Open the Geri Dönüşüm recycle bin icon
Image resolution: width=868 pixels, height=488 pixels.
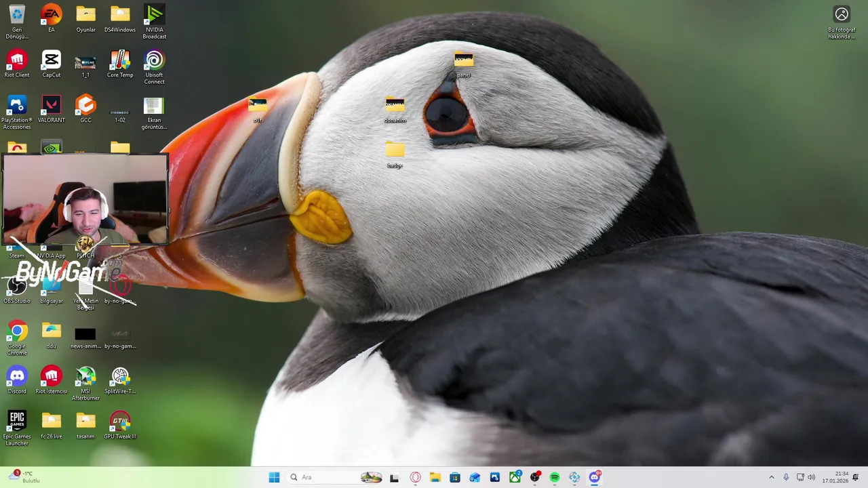(17, 22)
